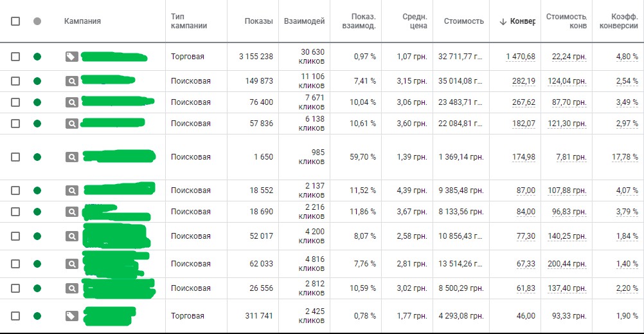
Task: Click the shopping tag icon in the 311 741 row
Action: click(71, 316)
